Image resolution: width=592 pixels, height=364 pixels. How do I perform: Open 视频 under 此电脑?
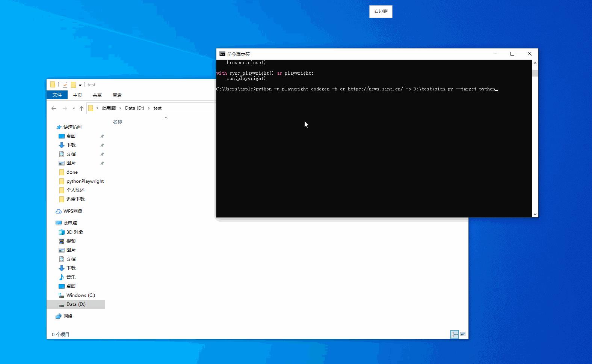[x=71, y=241]
